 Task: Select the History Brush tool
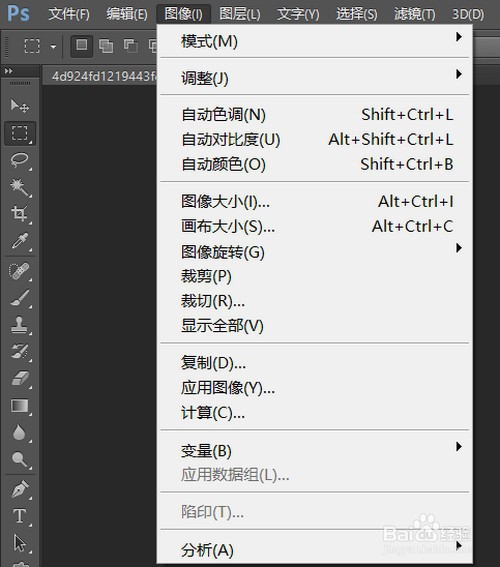[x=20, y=351]
